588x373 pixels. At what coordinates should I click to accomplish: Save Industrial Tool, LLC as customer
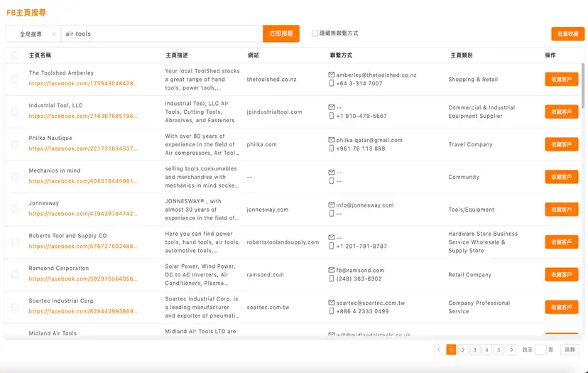pos(562,112)
